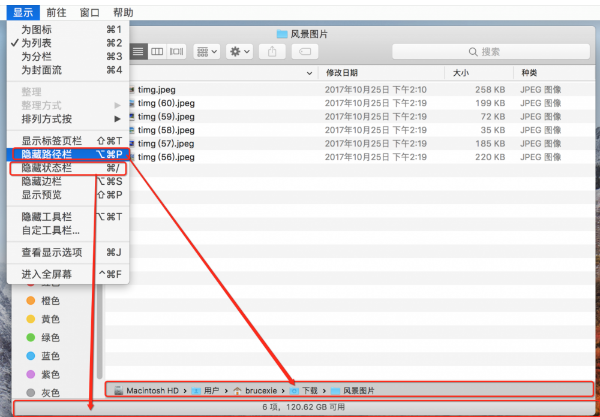Image resolution: width=600 pixels, height=417 pixels.
Task: Select the green tag in sidebar
Action: point(43,337)
